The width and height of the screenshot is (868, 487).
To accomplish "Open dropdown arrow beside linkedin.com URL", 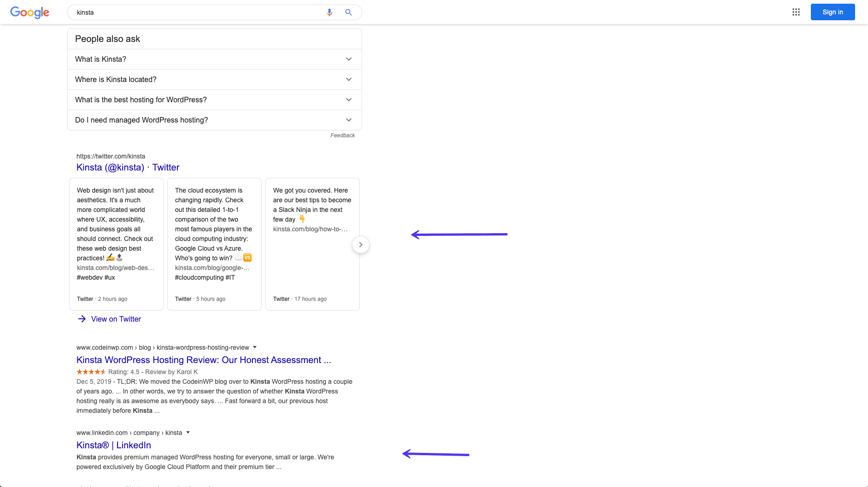I will [x=188, y=433].
